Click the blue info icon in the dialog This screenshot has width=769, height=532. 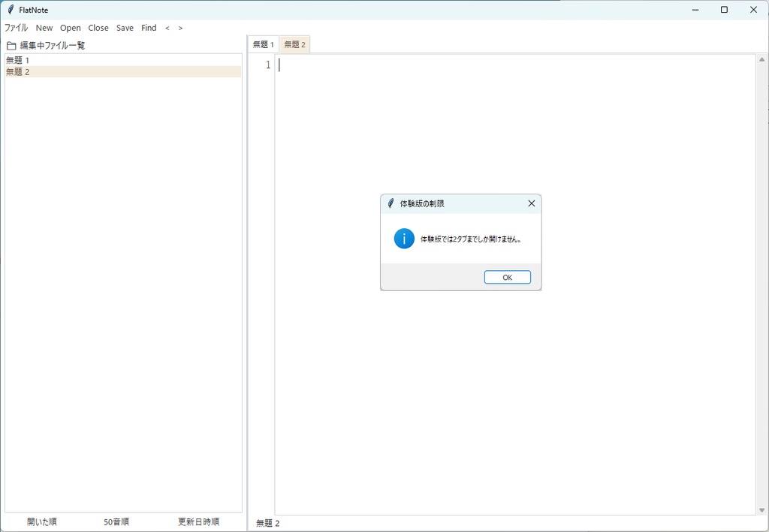click(404, 239)
